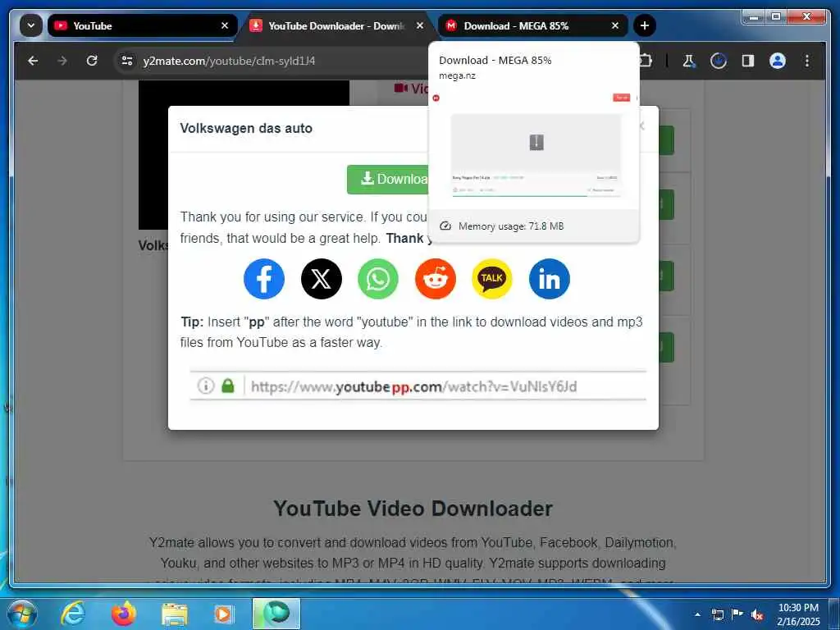The width and height of the screenshot is (840, 630).
Task: Go forward one page
Action: pyautogui.click(x=62, y=61)
